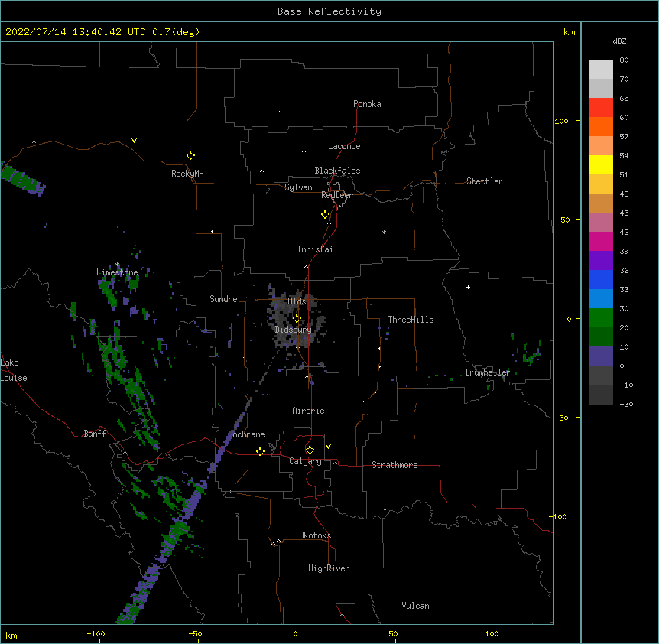Click the Vulcan label
This screenshot has width=659, height=644.
[x=415, y=606]
